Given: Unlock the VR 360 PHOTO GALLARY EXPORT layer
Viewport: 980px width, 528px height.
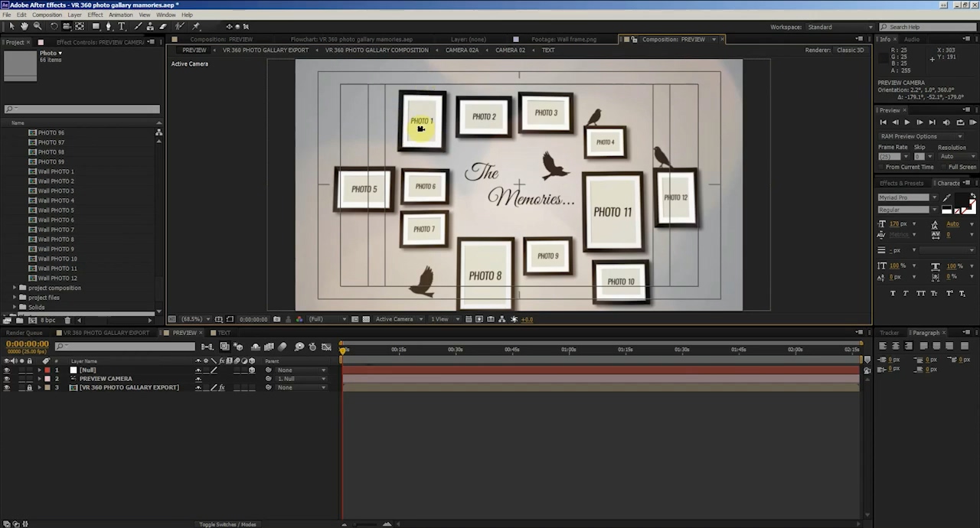Looking at the screenshot, I should [30, 388].
